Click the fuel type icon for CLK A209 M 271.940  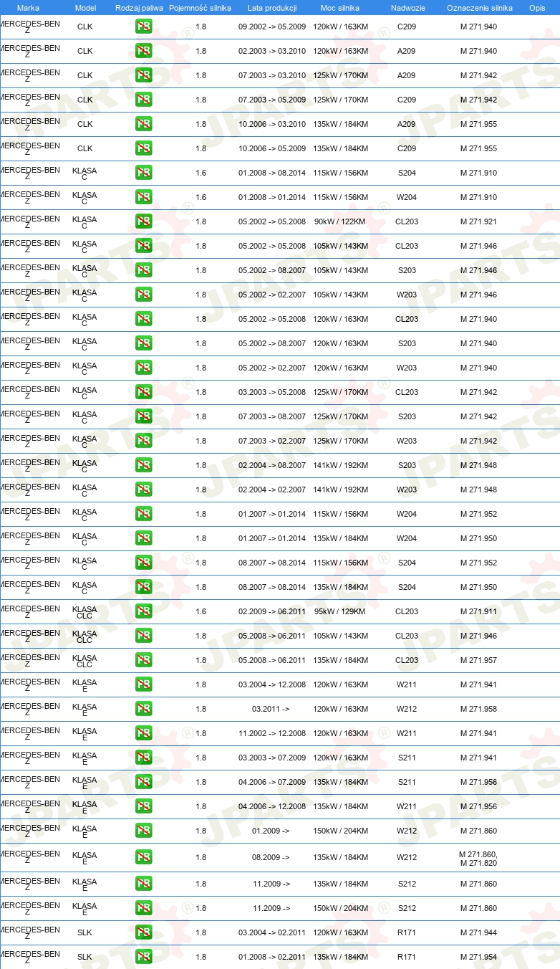(143, 51)
